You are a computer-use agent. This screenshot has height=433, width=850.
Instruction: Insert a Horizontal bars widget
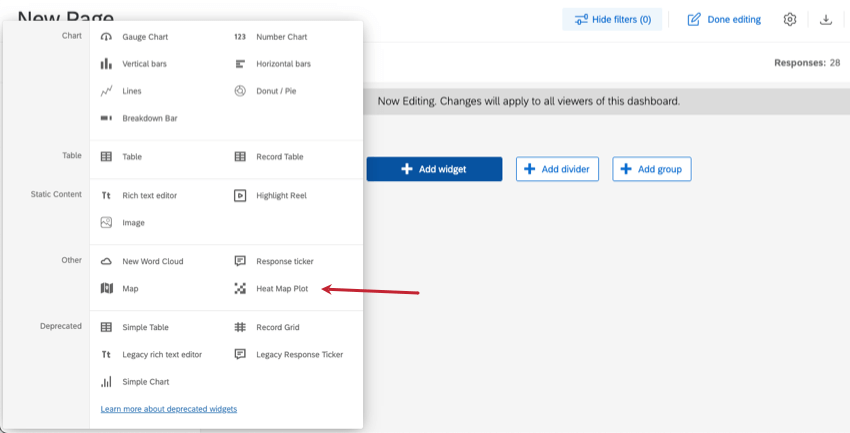tap(283, 64)
